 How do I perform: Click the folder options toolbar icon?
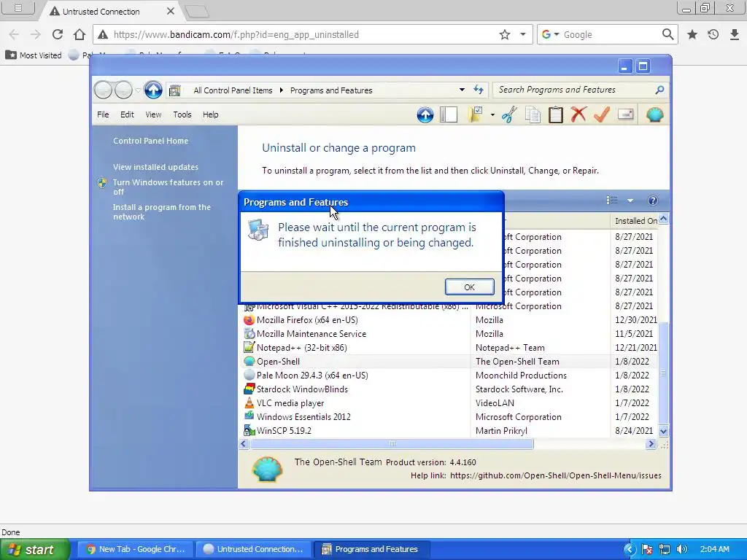(476, 114)
